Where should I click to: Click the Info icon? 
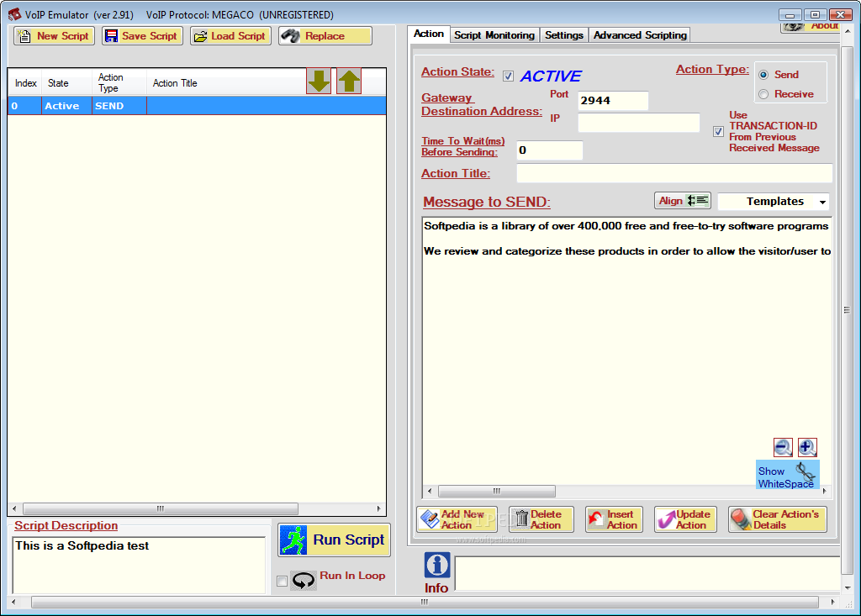pos(437,565)
